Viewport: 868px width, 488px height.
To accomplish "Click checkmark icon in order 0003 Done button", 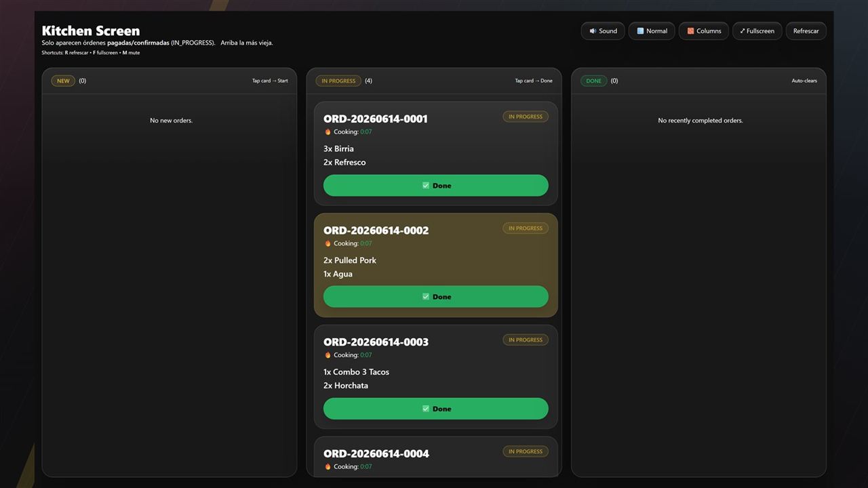I will pos(426,409).
